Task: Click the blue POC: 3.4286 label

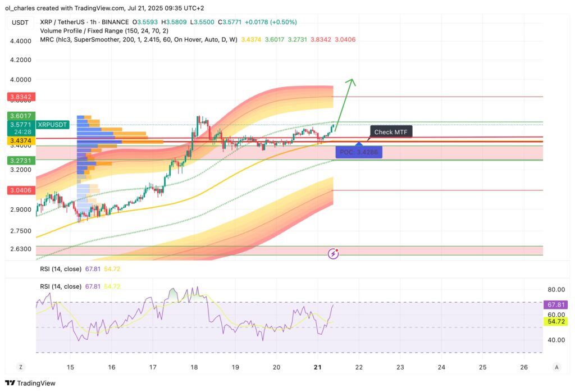Action: [x=359, y=152]
